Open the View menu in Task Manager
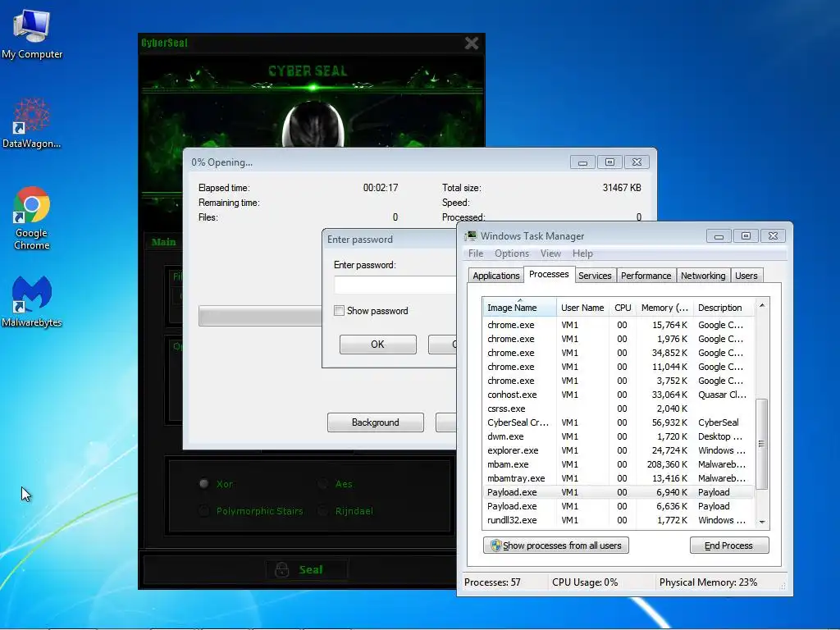Viewport: 840px width, 630px height. point(550,253)
